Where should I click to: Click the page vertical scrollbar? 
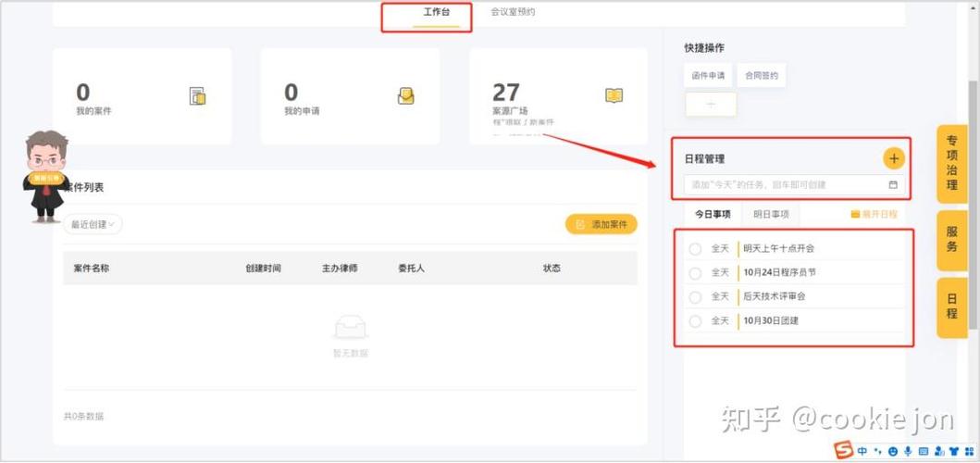pos(974,206)
